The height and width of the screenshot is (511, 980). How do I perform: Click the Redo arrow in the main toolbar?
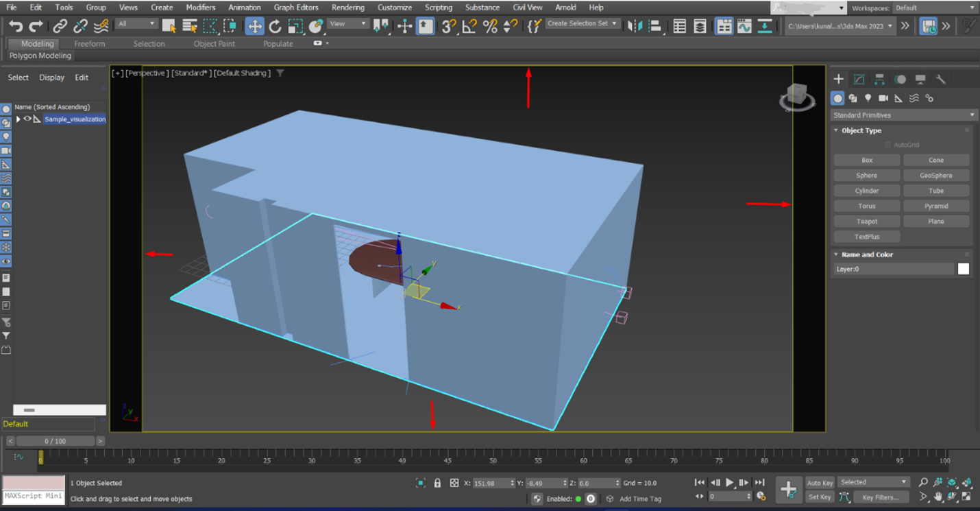[x=36, y=26]
